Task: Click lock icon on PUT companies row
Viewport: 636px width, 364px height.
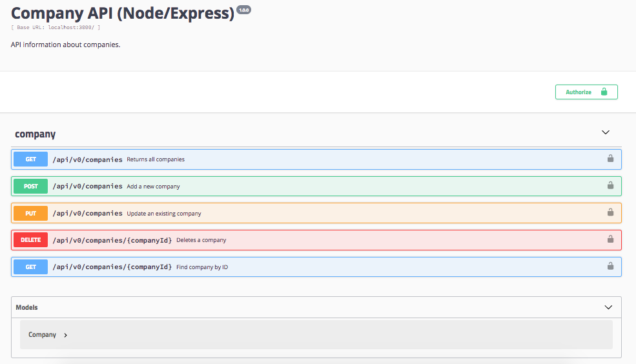Action: (x=610, y=212)
